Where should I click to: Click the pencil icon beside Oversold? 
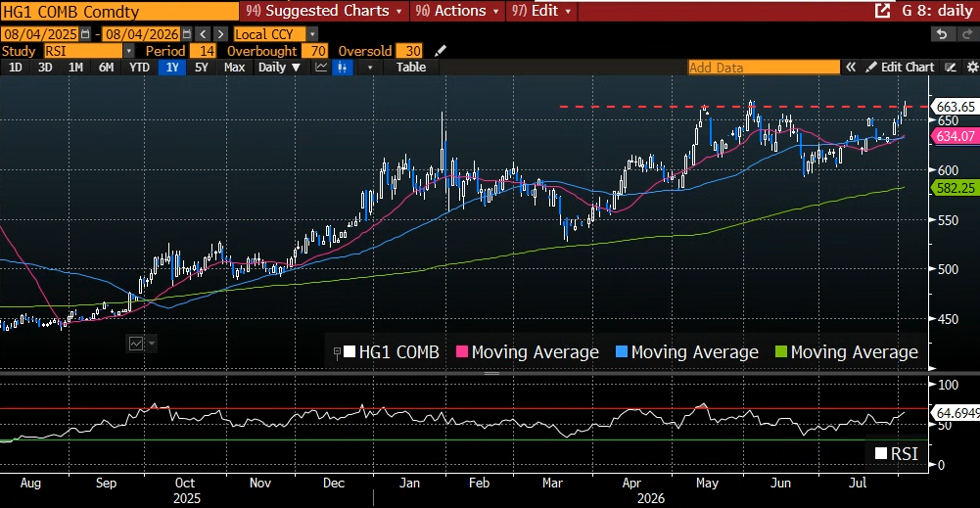click(x=441, y=51)
